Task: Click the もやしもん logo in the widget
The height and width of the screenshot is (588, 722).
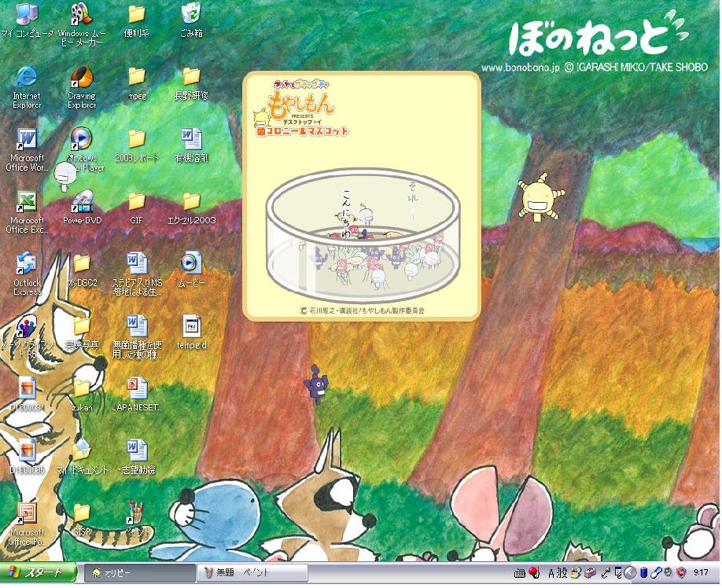Action: point(300,108)
